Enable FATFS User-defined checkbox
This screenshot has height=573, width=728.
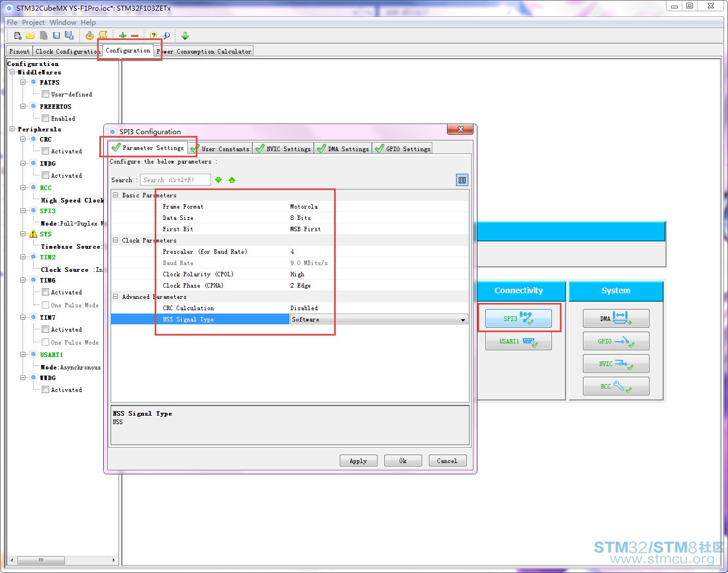[x=45, y=94]
